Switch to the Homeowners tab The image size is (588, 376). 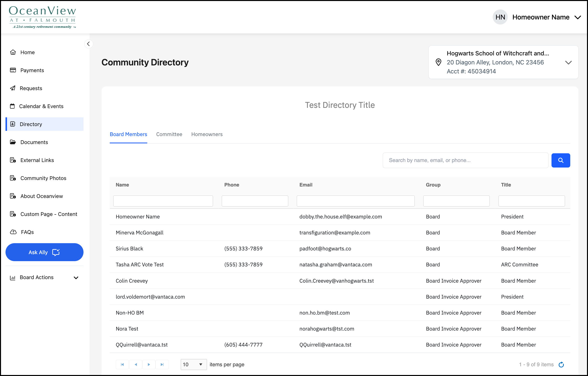207,134
